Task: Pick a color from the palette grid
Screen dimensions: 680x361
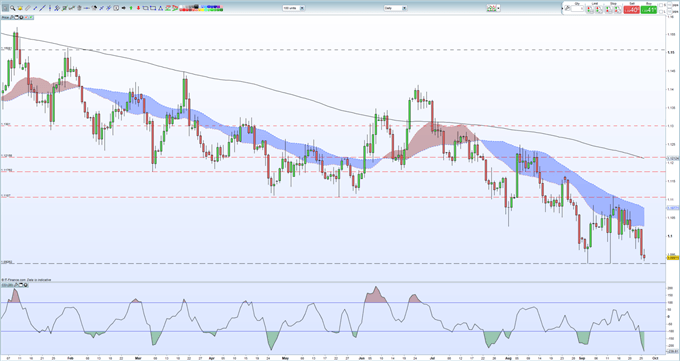Action: (x=201, y=8)
